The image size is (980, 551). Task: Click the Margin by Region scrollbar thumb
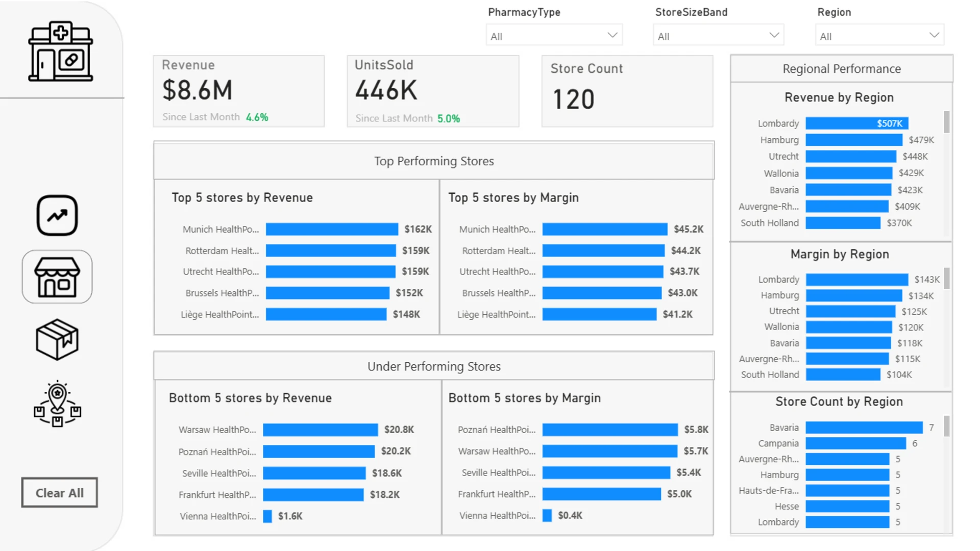coord(947,279)
